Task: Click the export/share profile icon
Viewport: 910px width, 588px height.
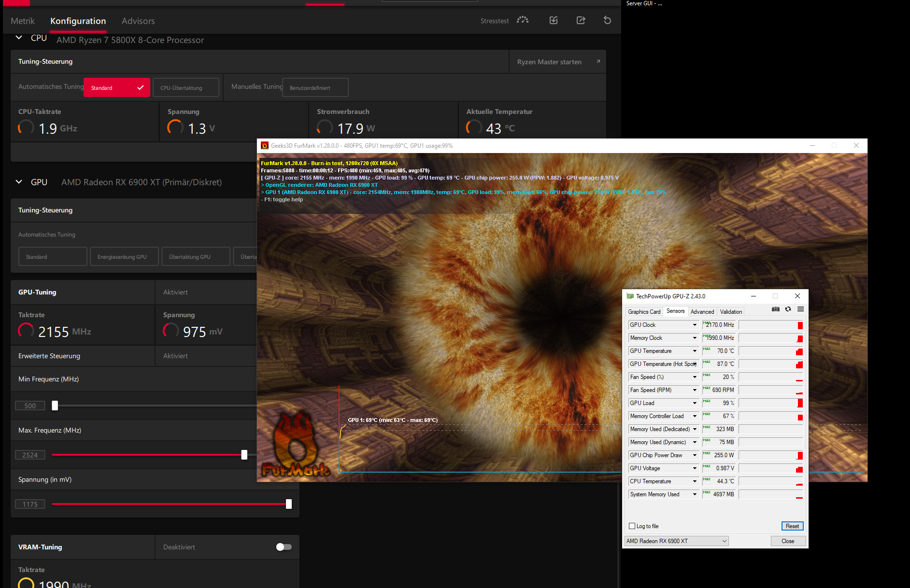Action: (581, 20)
